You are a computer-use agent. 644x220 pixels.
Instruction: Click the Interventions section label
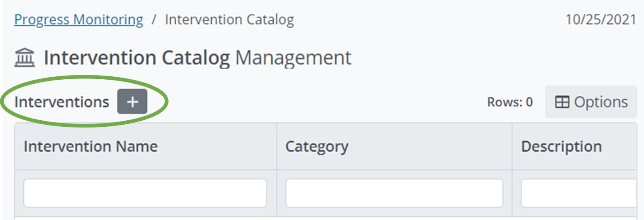click(62, 102)
